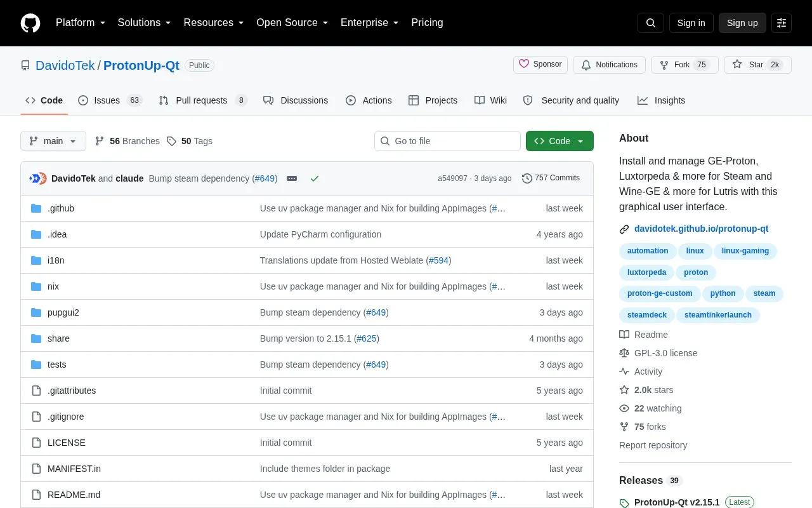Click the Sponsor heart button
812x508 pixels.
point(540,65)
